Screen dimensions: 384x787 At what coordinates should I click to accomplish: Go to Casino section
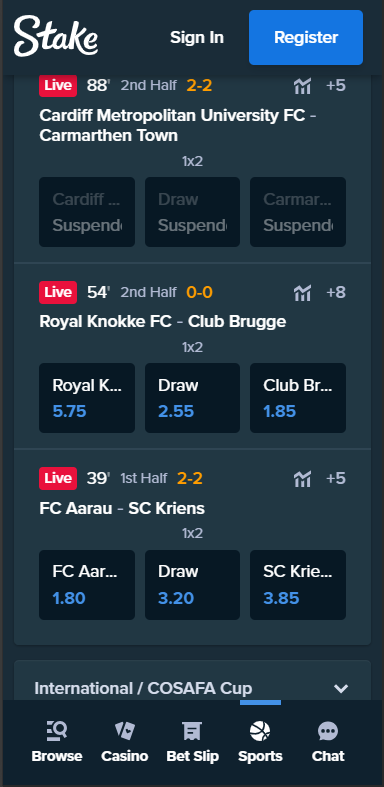(x=124, y=742)
